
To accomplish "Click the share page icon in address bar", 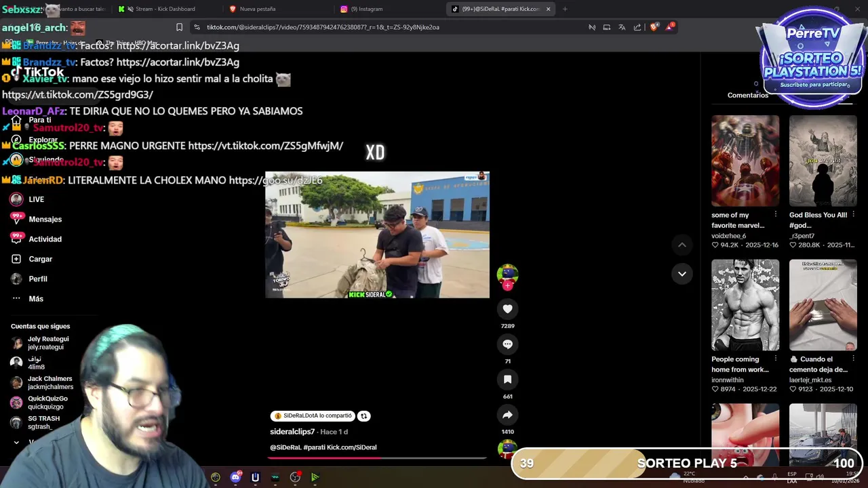I will [x=637, y=27].
